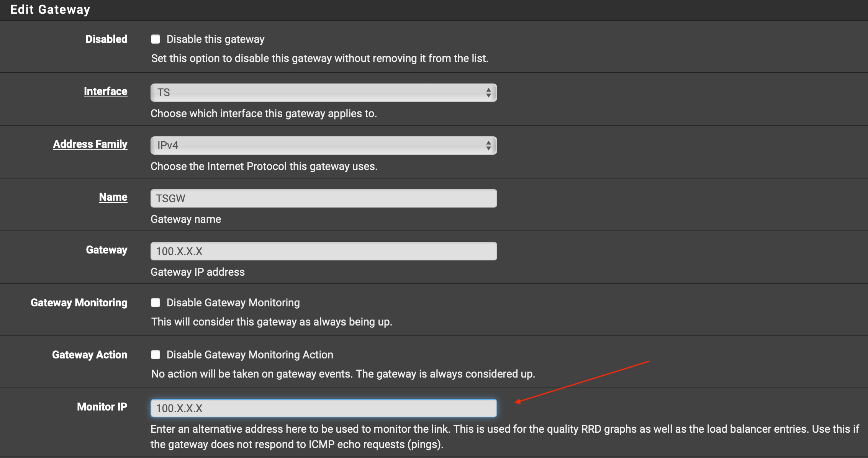Click the Disable Gateway Monitoring Action label

click(x=250, y=355)
